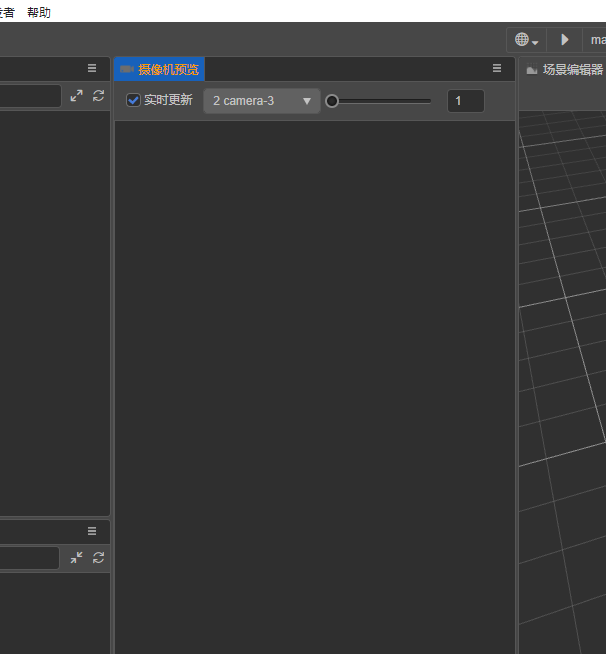Open the camera preview panel hamburger menu

coord(497,68)
